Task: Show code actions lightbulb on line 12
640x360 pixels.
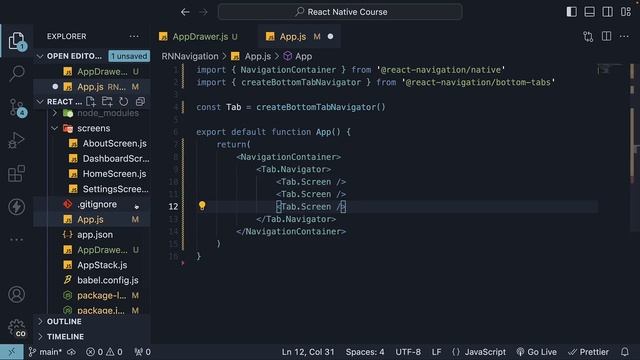Action: (202, 206)
